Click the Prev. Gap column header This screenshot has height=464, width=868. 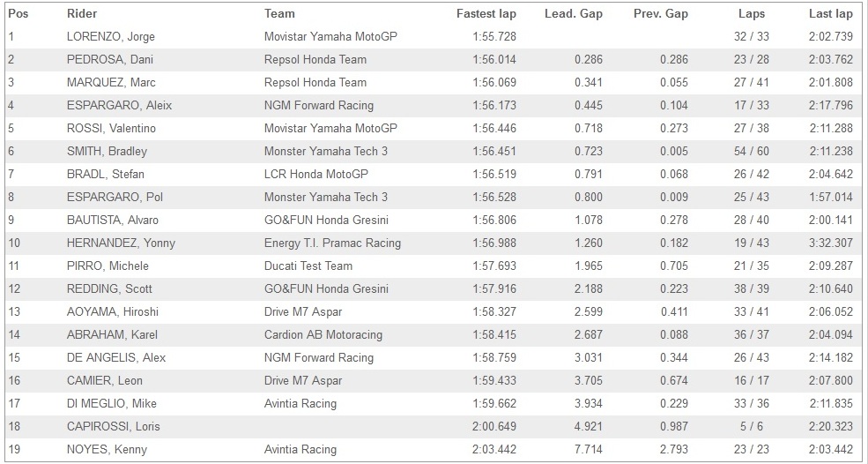coord(660,13)
